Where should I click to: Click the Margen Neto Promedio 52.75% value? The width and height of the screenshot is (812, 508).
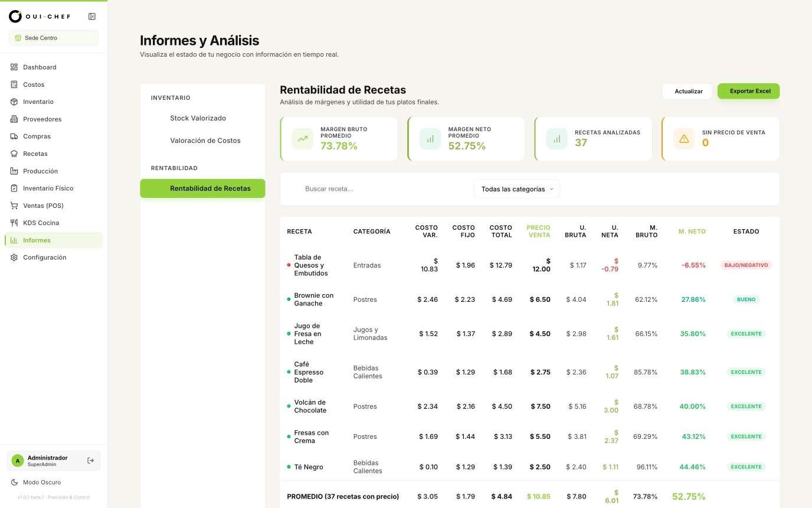point(467,146)
